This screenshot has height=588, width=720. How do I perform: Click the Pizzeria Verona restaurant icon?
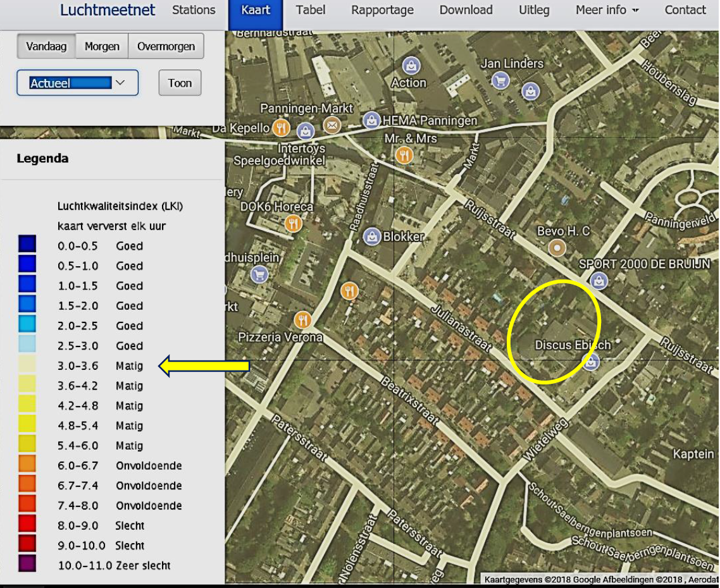point(302,320)
